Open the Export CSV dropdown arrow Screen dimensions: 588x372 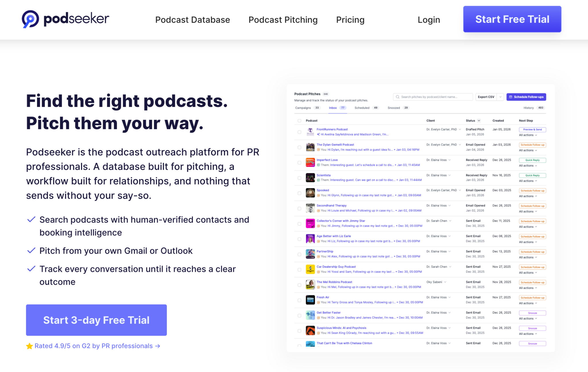[x=500, y=97]
